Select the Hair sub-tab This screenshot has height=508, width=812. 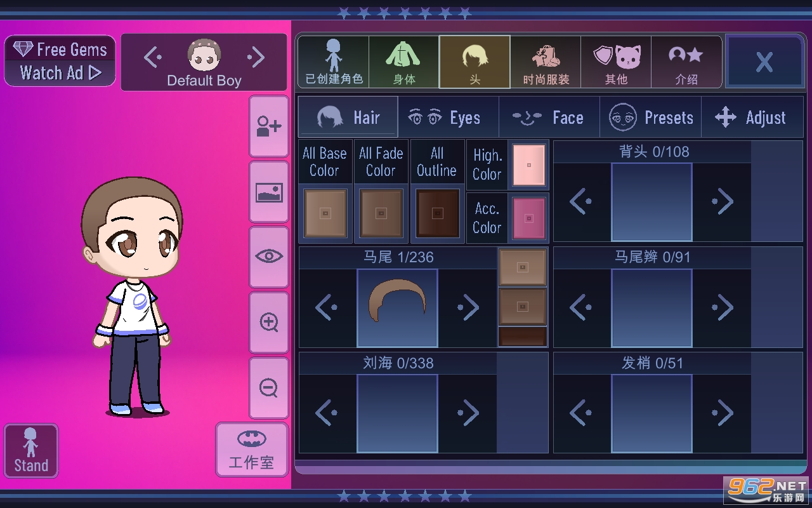(348, 117)
